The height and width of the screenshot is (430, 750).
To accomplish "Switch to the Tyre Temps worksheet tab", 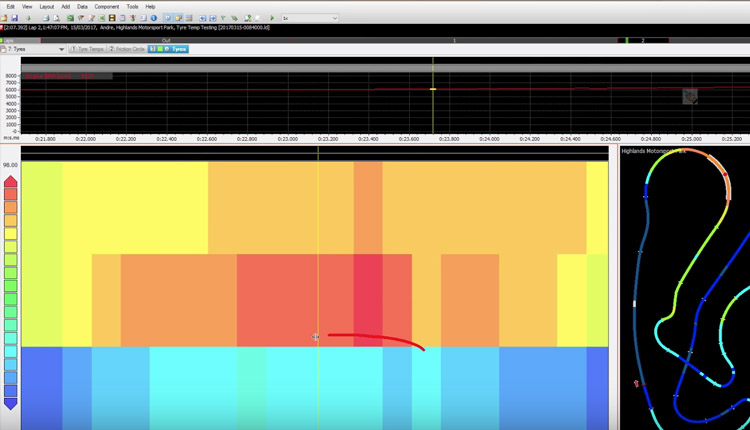I will [x=87, y=49].
